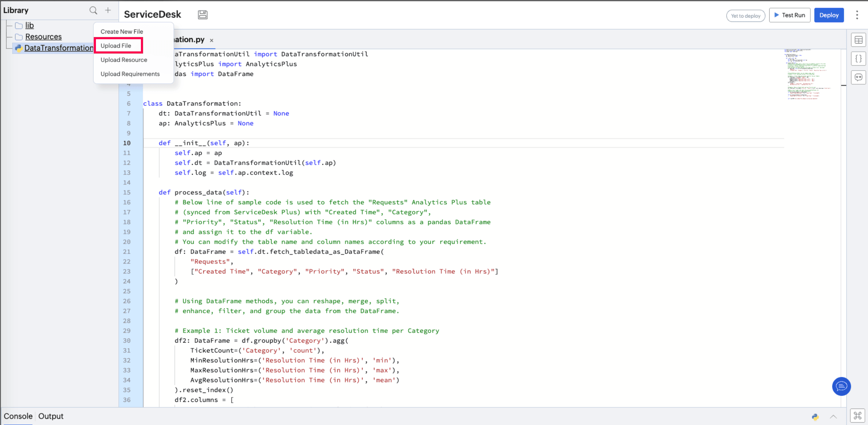This screenshot has height=425, width=868.
Task: Click the '# Example 1: Ticket volume' comment
Action: [307, 331]
